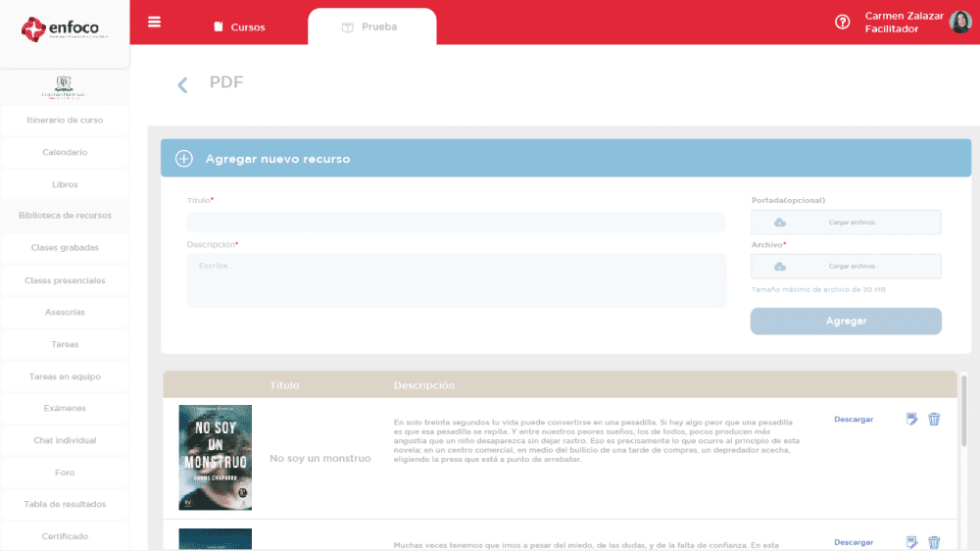Focus the Descripción text area

456,279
